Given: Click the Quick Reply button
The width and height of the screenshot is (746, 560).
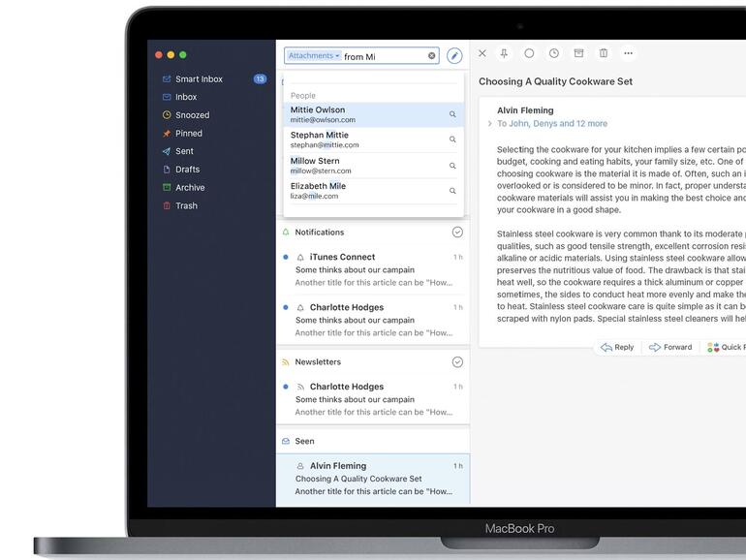Looking at the screenshot, I should [727, 347].
